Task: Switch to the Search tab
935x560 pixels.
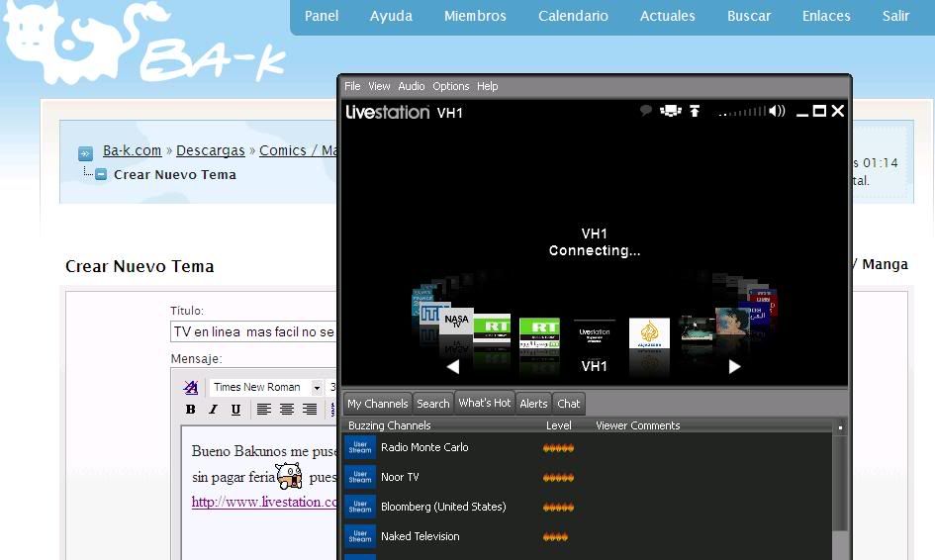Action: (x=433, y=404)
